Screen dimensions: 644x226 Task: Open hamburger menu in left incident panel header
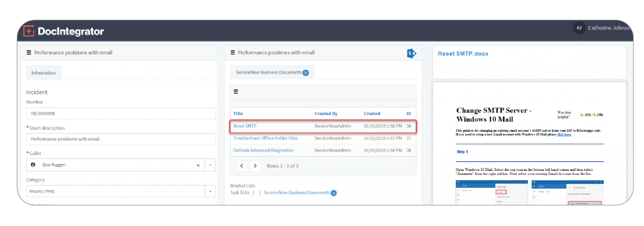29,53
